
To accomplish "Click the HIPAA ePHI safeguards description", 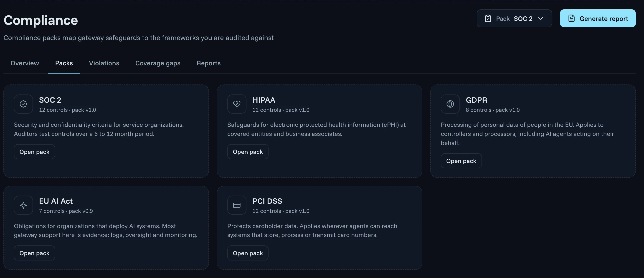I will (316, 129).
